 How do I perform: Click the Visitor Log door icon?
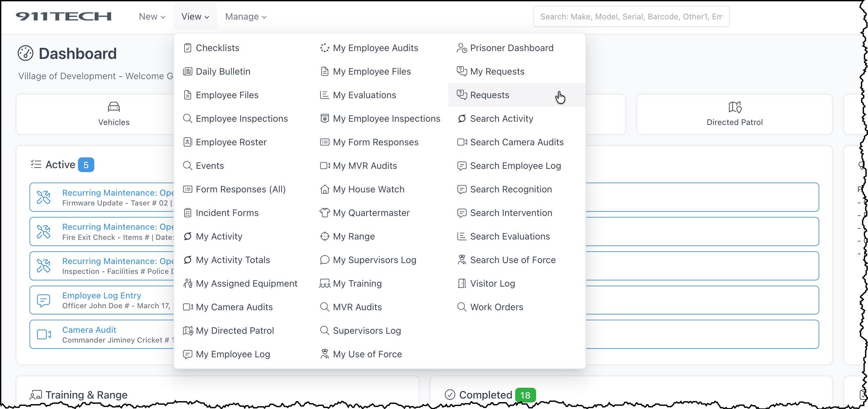click(x=461, y=283)
